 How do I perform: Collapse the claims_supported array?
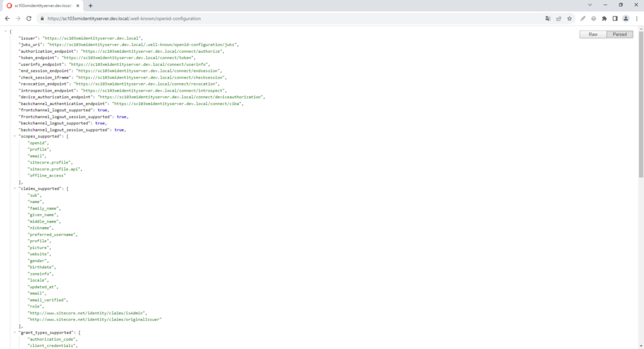click(x=15, y=189)
